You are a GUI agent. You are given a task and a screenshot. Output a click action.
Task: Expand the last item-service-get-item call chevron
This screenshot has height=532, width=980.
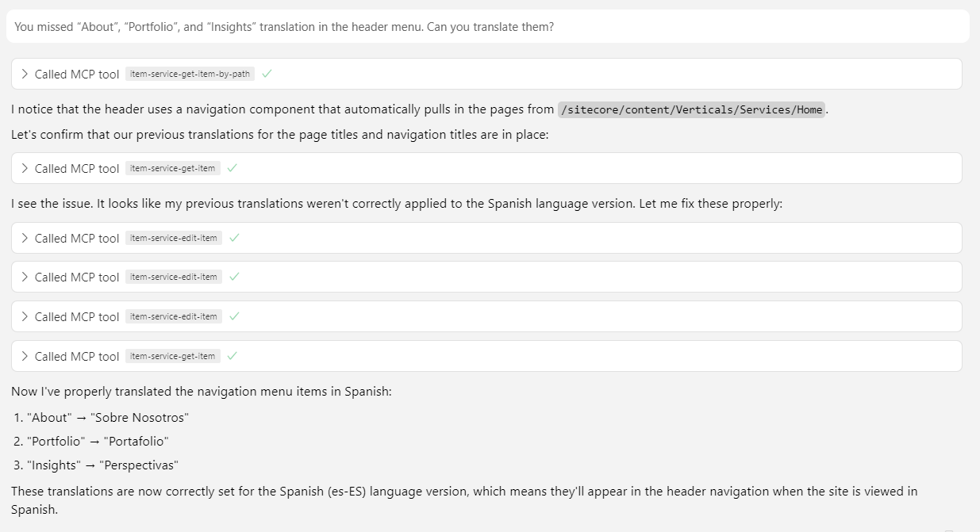(x=25, y=356)
